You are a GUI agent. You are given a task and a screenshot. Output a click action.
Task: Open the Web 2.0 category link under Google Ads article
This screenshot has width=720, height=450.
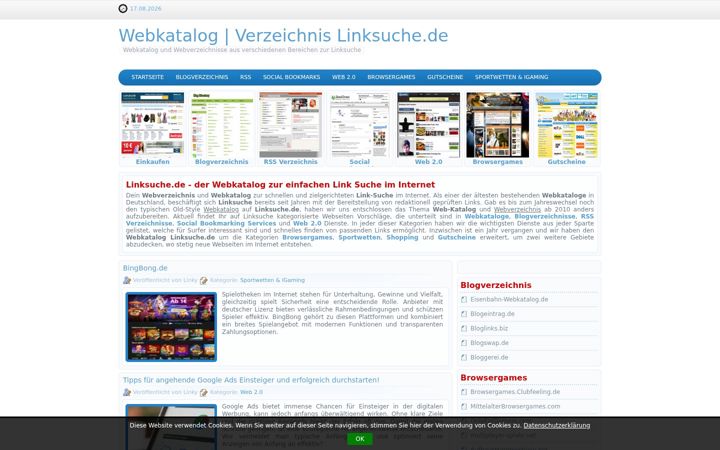pyautogui.click(x=252, y=392)
